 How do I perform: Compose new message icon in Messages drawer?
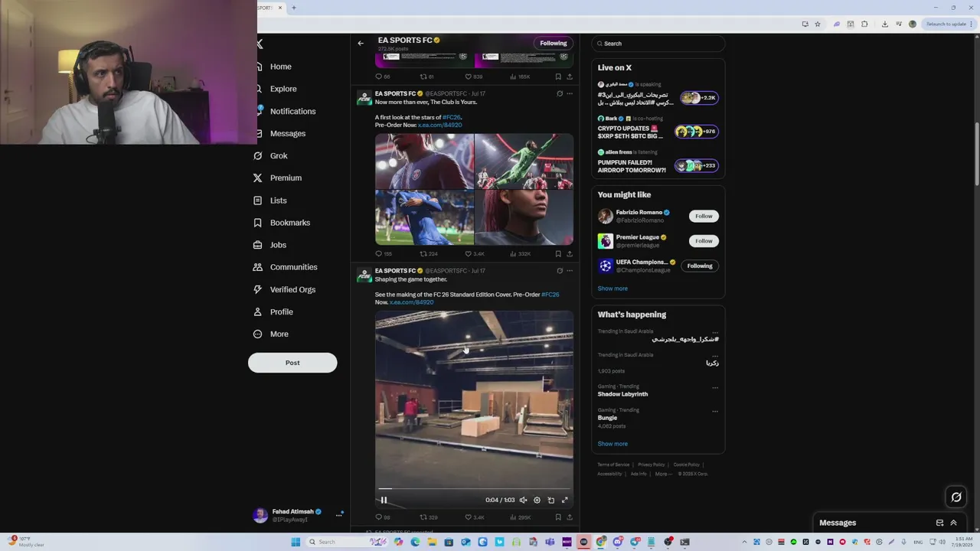[939, 523]
